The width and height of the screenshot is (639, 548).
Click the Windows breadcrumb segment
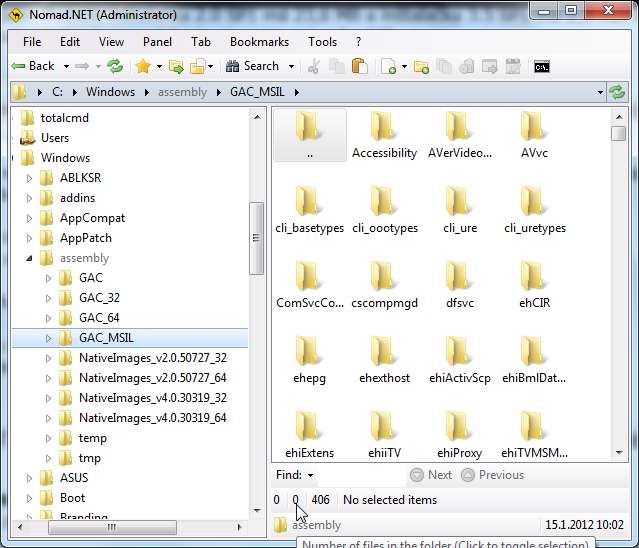110,92
